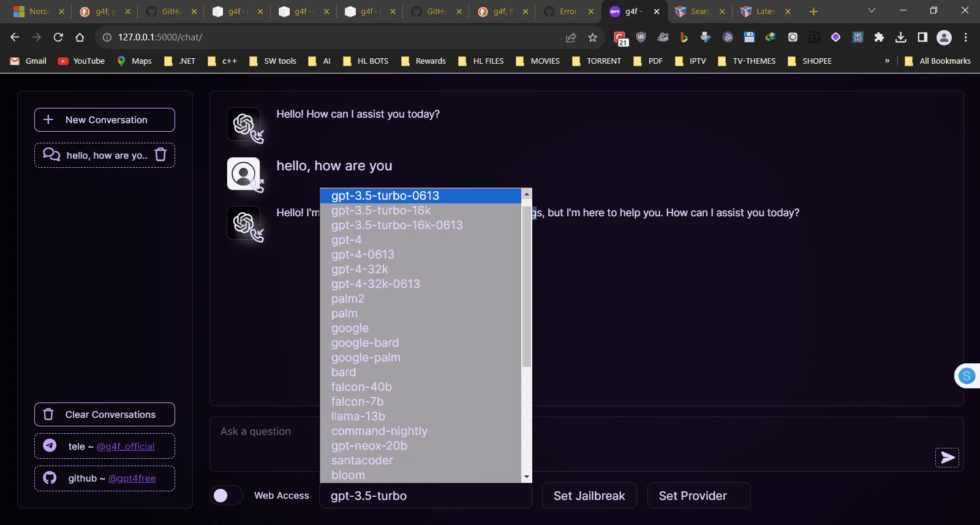The image size is (980, 525).
Task: Click the user avatar on 'hello, how are you'
Action: click(x=244, y=174)
